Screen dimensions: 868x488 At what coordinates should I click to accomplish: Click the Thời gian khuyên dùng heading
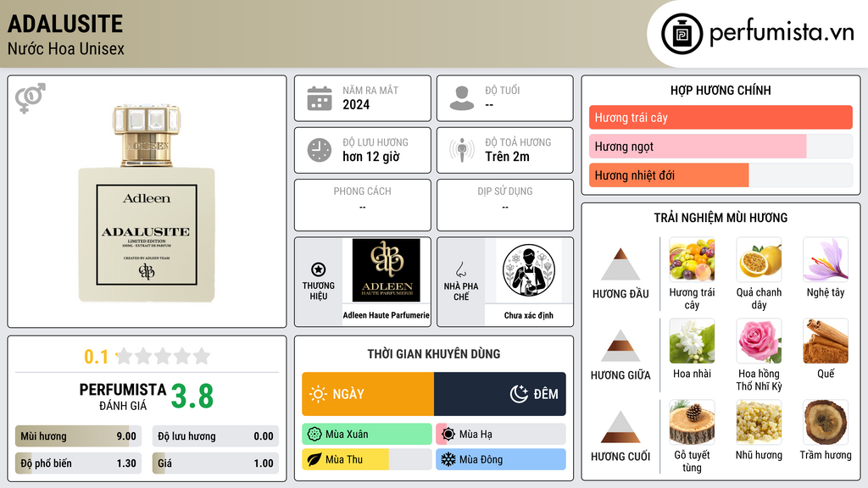434,354
